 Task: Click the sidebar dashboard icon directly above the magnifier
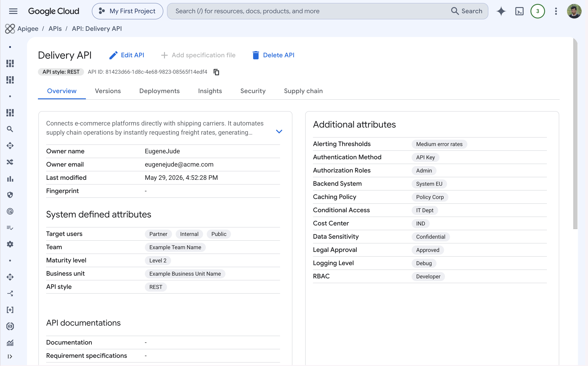point(10,112)
